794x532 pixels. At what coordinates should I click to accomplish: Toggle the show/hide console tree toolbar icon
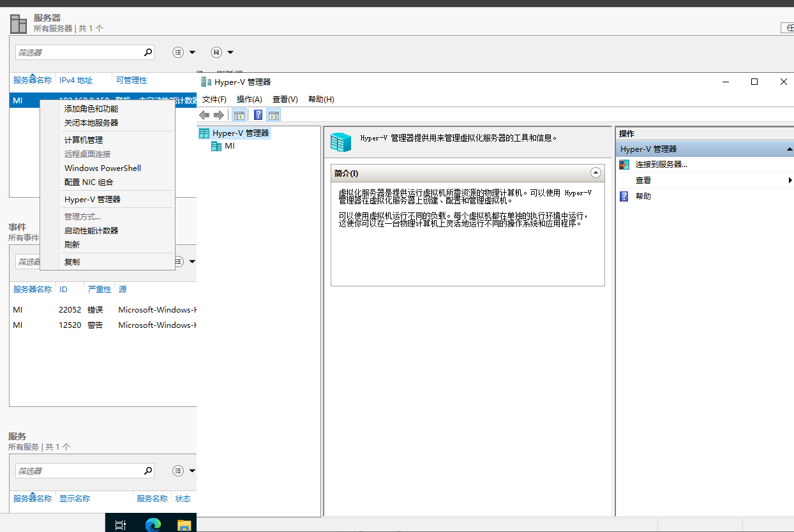pos(239,115)
